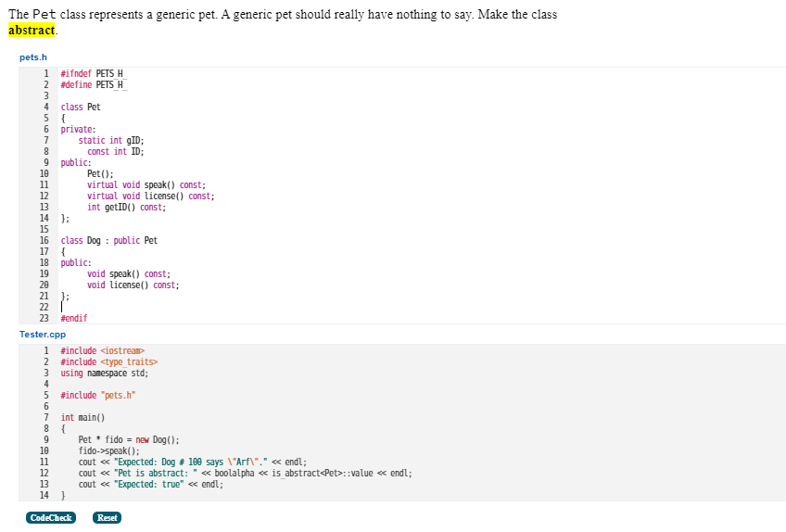Click 'class Dog : public Pet' line
The width and height of the screenshot is (786, 532).
(x=109, y=241)
